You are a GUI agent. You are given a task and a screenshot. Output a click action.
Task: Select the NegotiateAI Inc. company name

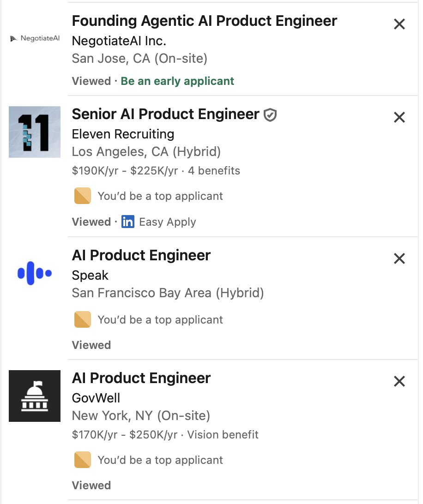(119, 41)
